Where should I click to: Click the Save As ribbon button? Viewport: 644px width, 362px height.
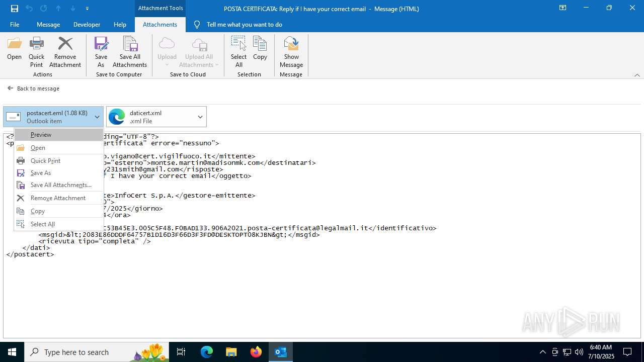pyautogui.click(x=101, y=52)
